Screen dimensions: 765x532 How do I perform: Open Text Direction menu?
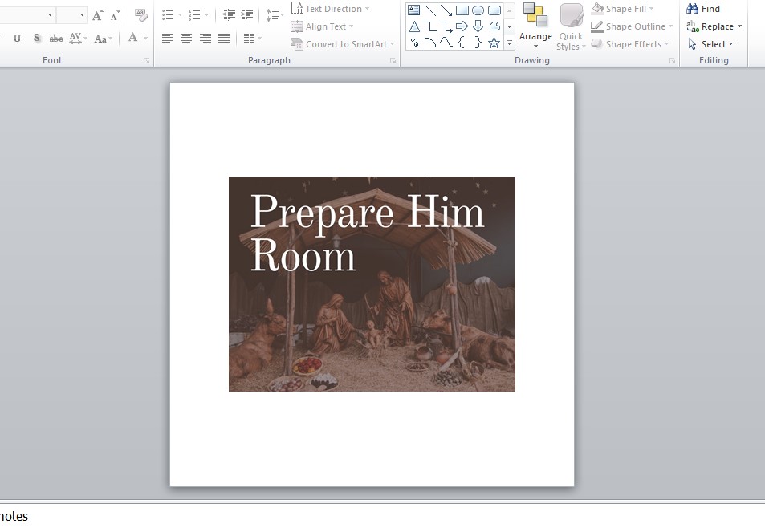[x=330, y=9]
